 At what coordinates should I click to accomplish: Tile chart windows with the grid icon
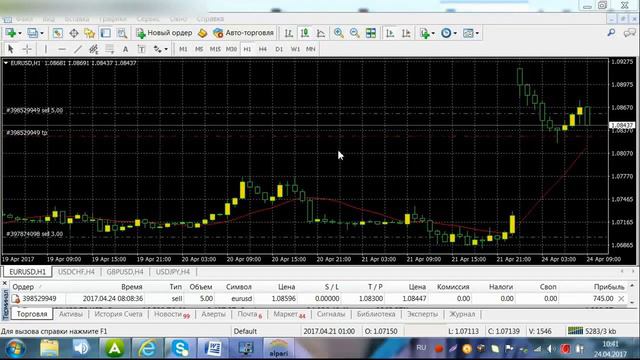point(371,33)
